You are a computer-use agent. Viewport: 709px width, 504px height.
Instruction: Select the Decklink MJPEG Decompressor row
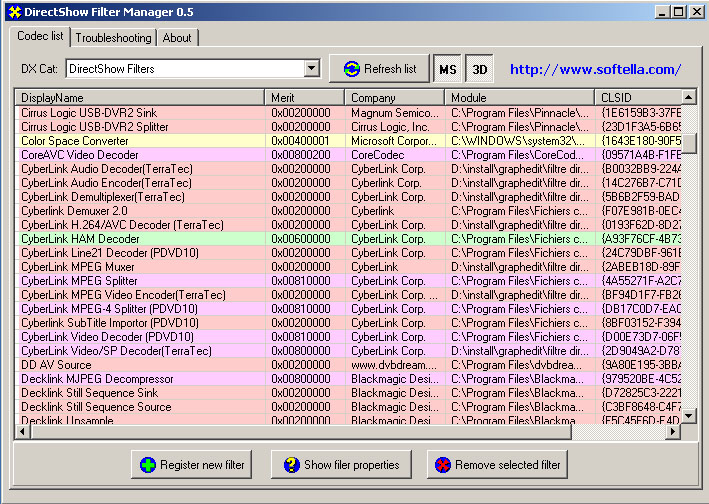pyautogui.click(x=348, y=379)
